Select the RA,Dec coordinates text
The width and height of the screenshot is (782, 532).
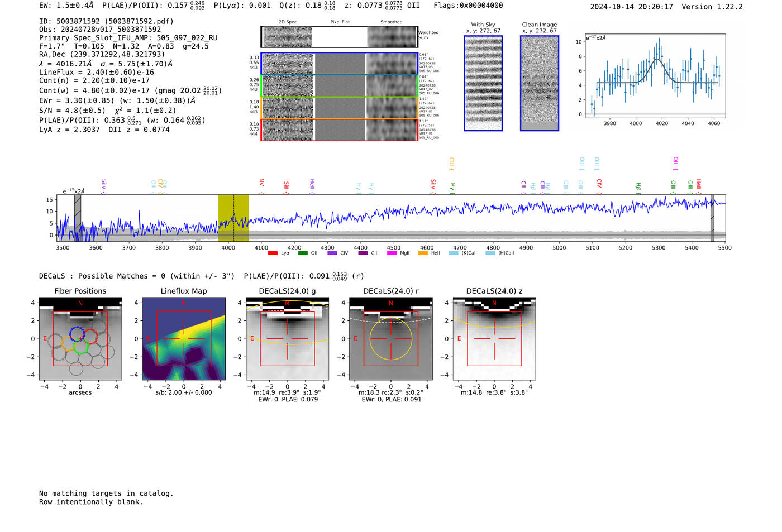point(102,55)
